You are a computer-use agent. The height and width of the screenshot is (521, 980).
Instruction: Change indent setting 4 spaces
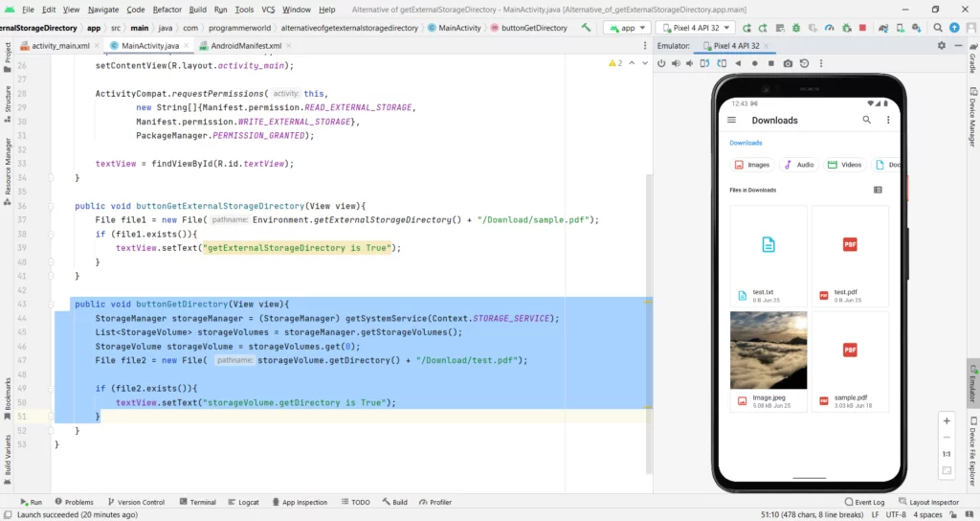(927, 514)
